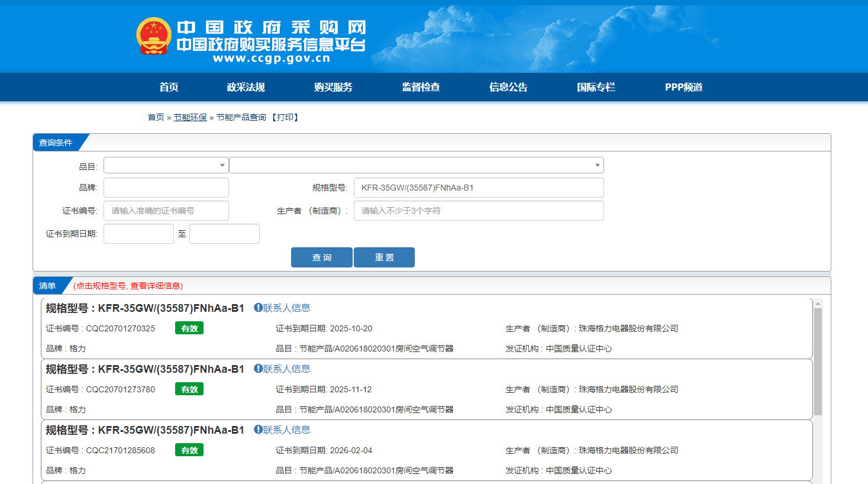
Task: Click the certificate expiry end date field
Action: click(x=224, y=234)
